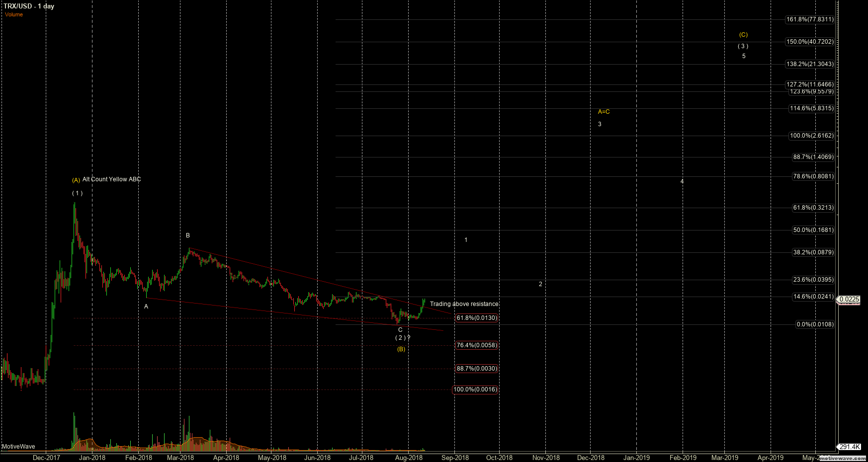The image size is (868, 462).
Task: Select the (C) label near 150% level
Action: click(743, 35)
